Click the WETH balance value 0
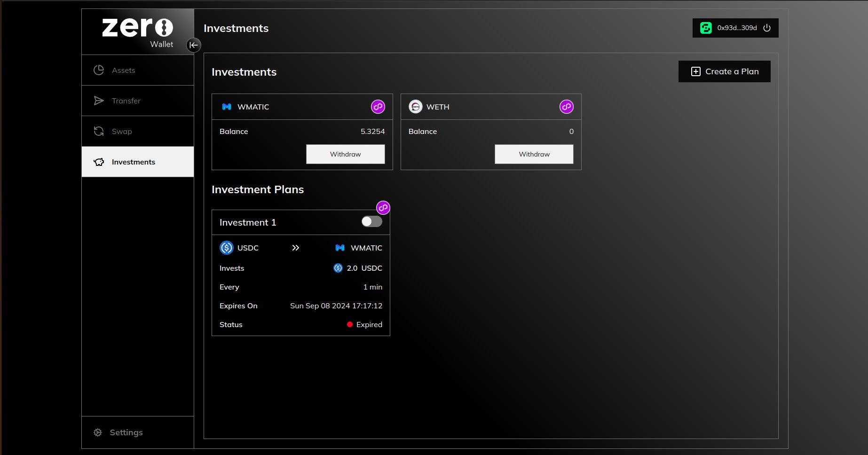The width and height of the screenshot is (868, 455). point(571,131)
